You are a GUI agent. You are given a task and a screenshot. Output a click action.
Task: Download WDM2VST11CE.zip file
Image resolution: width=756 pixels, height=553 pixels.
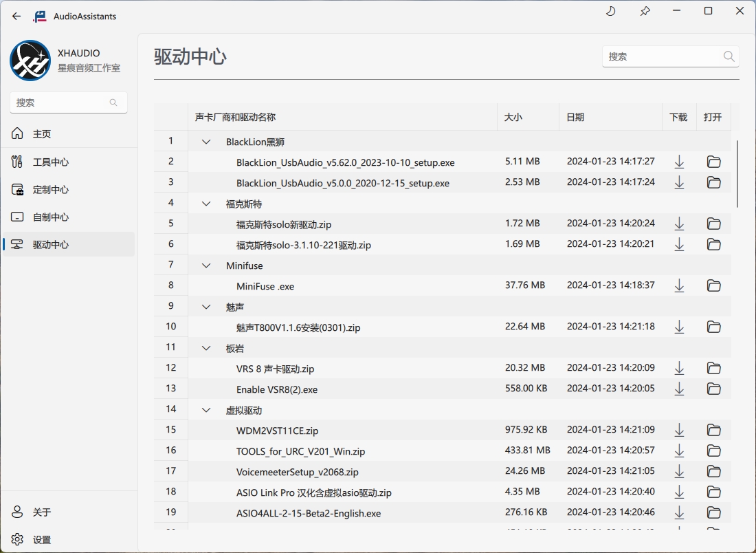(x=679, y=430)
